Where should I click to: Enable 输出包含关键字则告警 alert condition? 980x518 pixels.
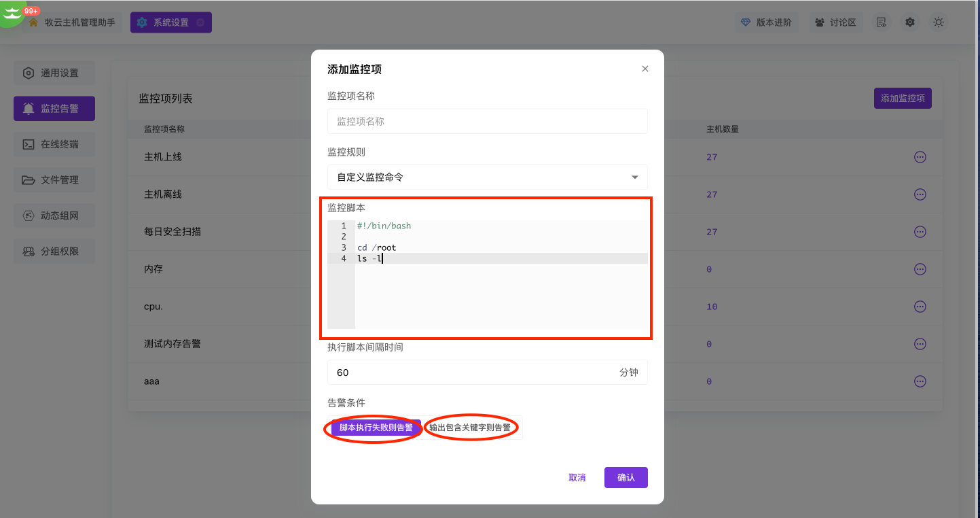(471, 428)
